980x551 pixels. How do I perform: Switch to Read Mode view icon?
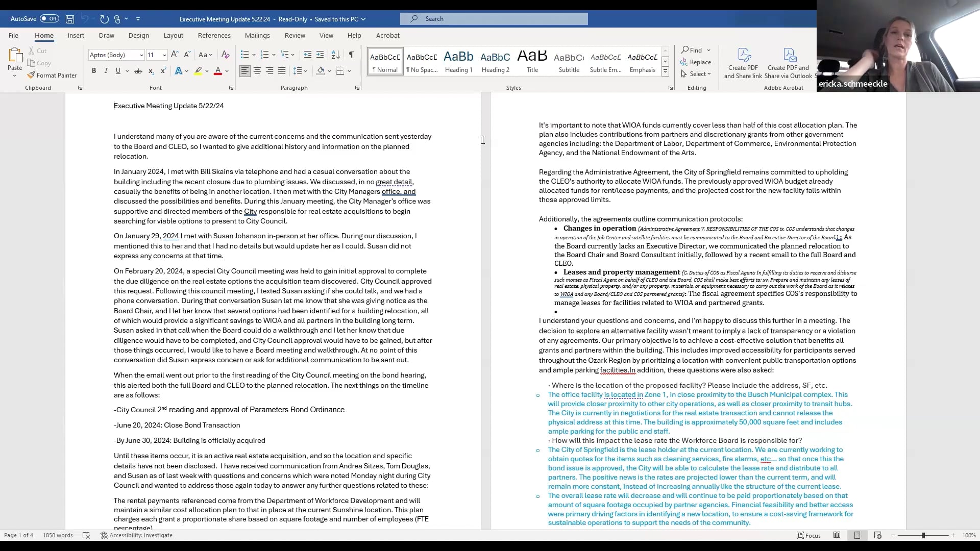click(837, 535)
